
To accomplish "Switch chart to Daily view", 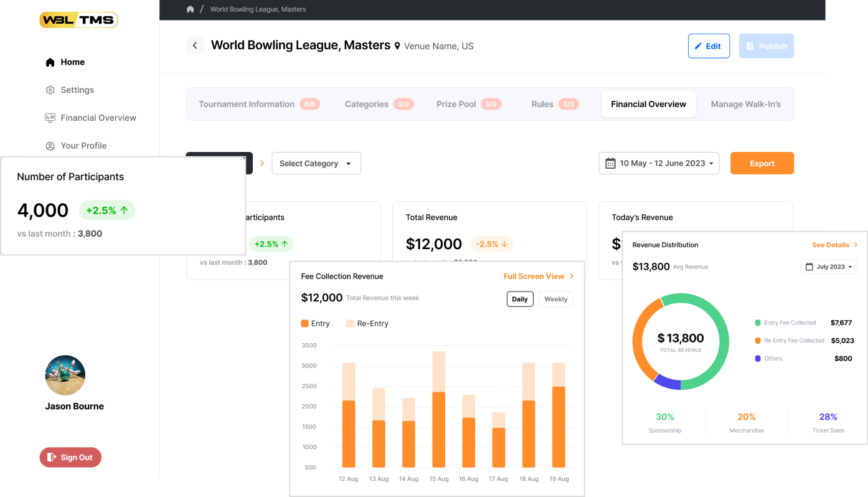I will pos(520,299).
